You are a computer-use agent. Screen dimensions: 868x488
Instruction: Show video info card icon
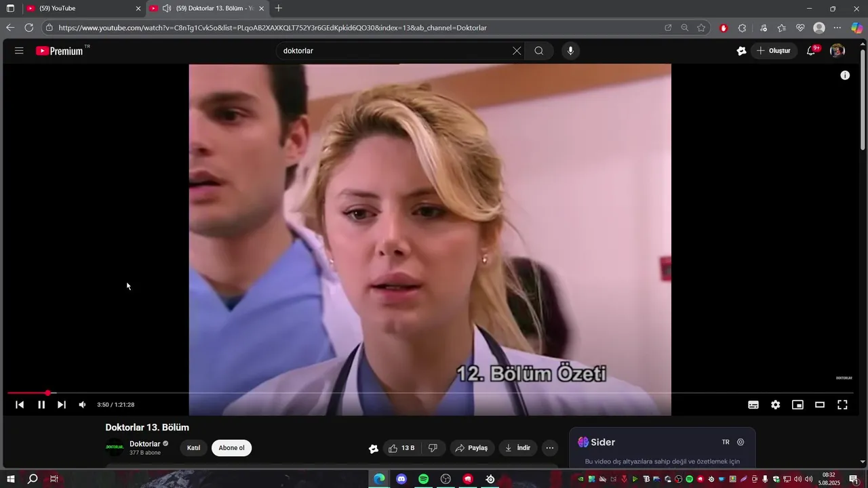[845, 75]
